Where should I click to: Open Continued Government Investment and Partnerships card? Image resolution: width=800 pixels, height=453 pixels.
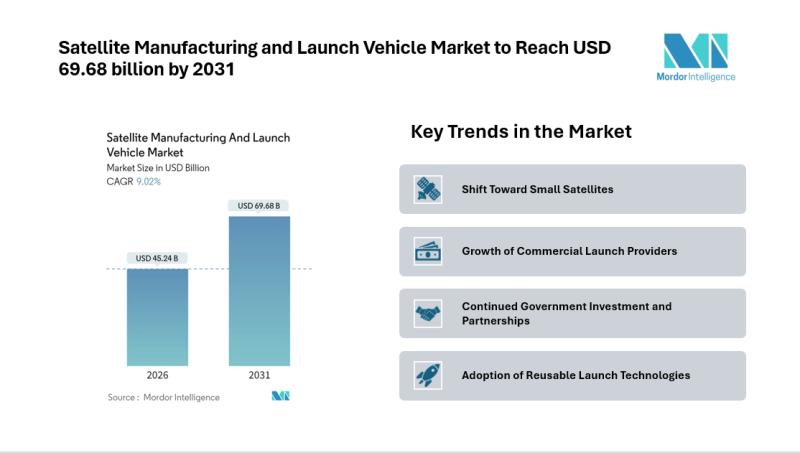572,313
